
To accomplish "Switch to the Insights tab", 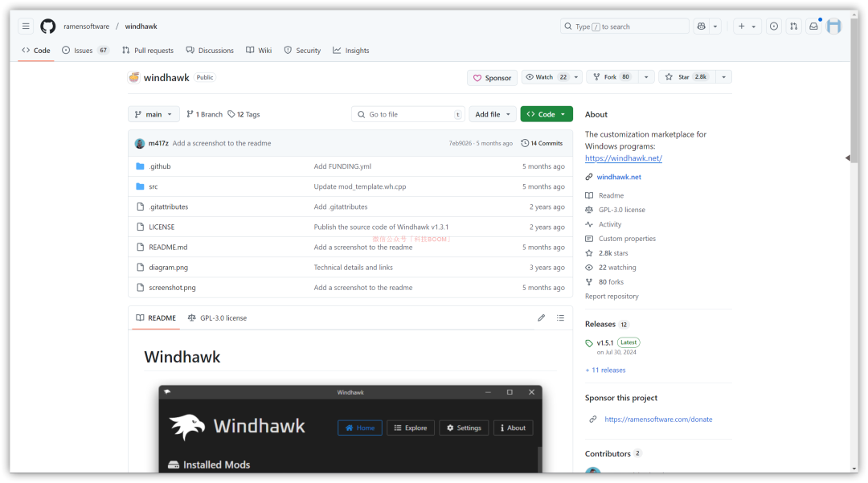I will (351, 51).
